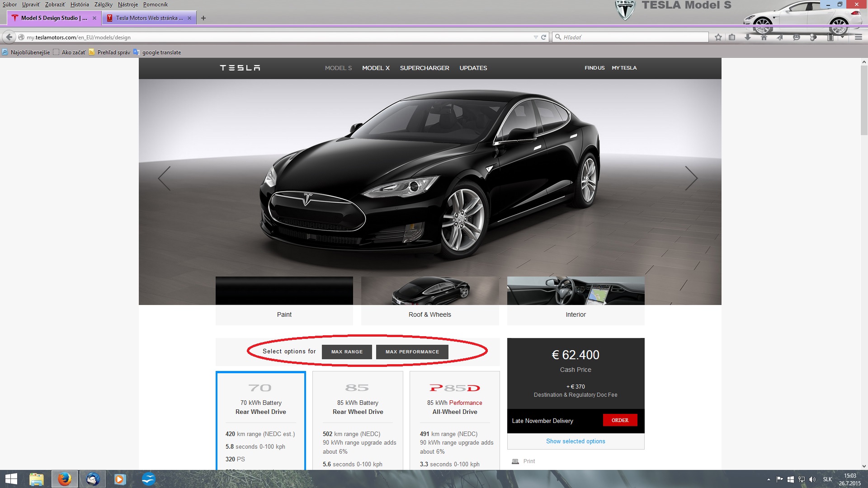Click the printer icon next to Print
This screenshot has width=868, height=488.
click(515, 461)
